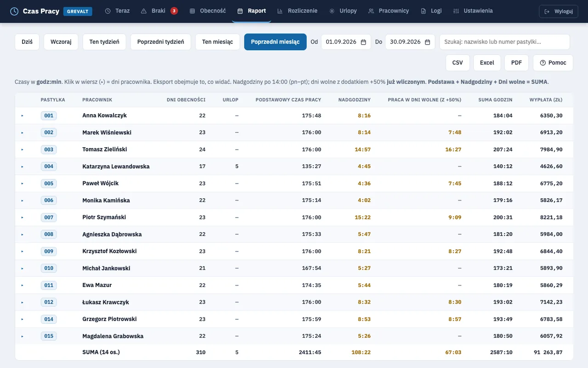The width and height of the screenshot is (588, 368).
Task: Open the Pomoc help button
Action: [553, 63]
